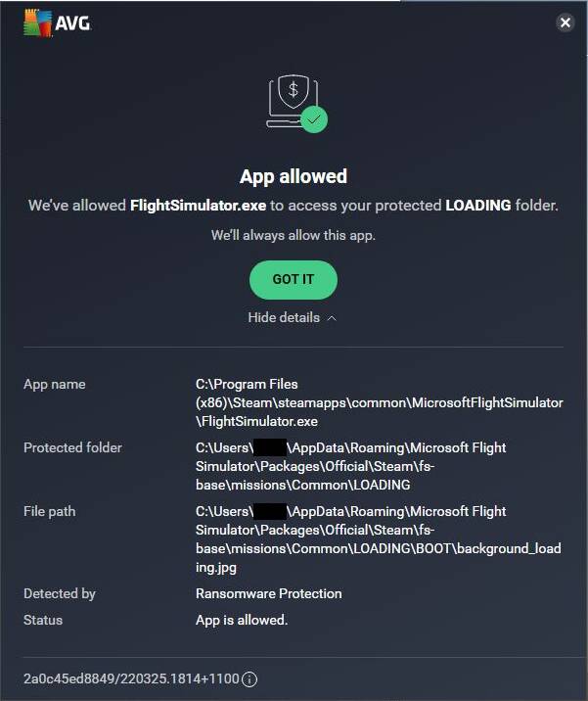Click the Protected folder path value
Image resolution: width=588 pixels, height=701 pixels.
[x=350, y=466]
